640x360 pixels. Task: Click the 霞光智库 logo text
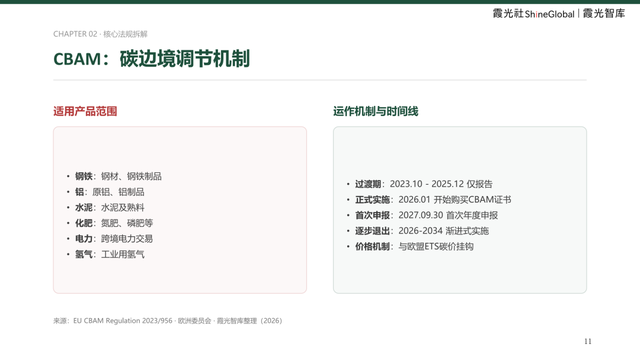click(x=604, y=13)
